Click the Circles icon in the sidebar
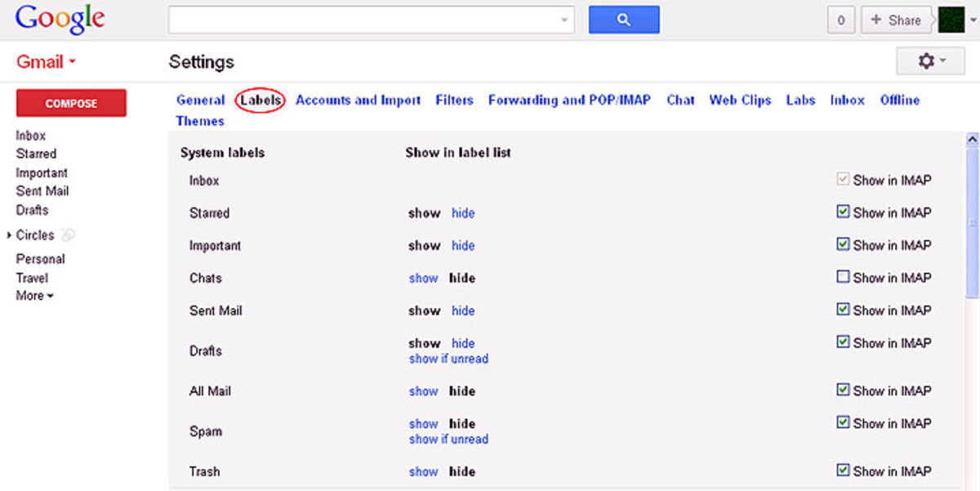 point(69,235)
